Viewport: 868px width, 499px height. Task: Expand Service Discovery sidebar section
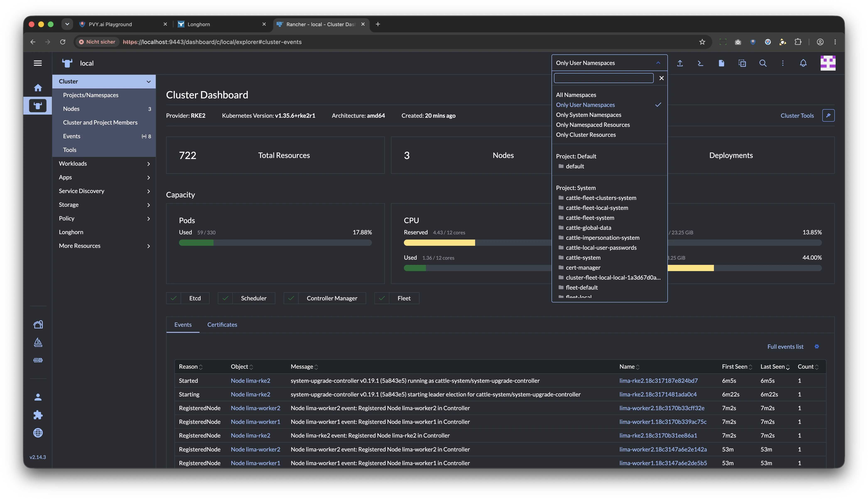click(x=148, y=191)
